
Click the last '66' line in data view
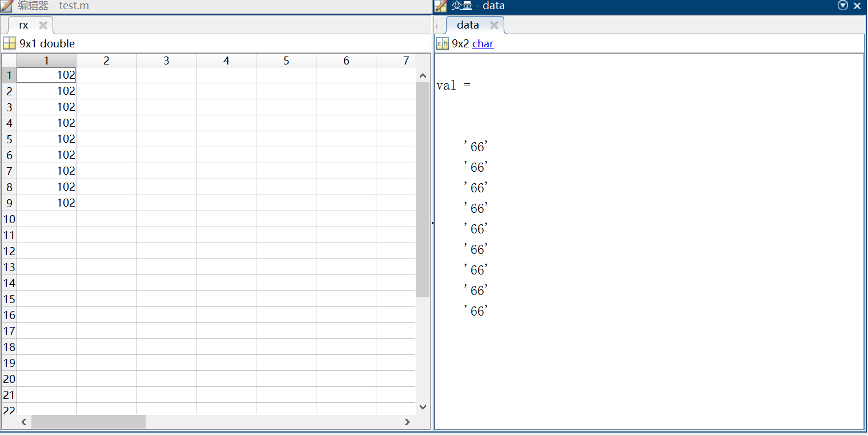coord(476,311)
